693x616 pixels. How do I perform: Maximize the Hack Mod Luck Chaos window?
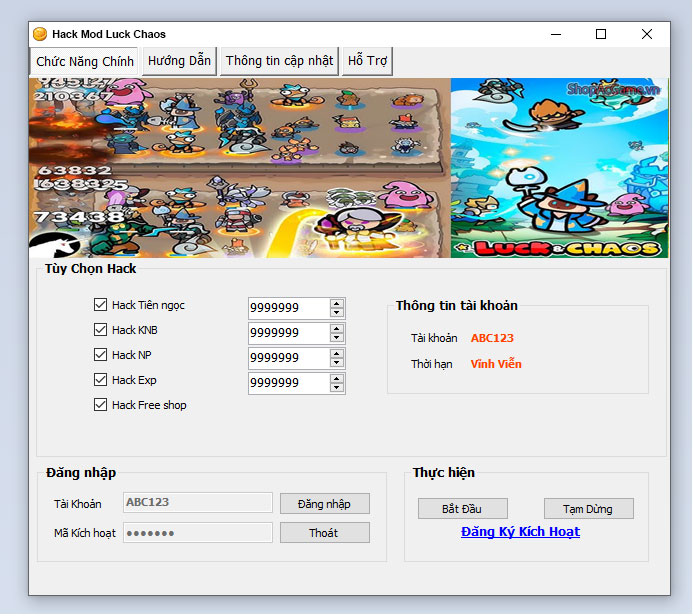click(x=601, y=34)
